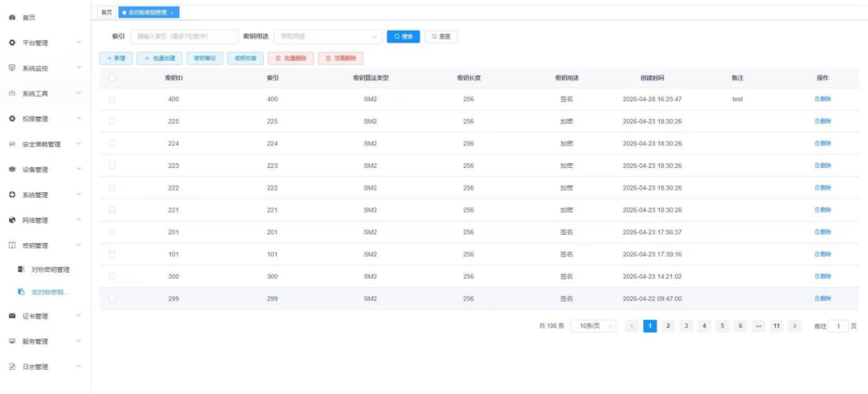Image resolution: width=868 pixels, height=394 pixels.
Task: Click the 密钥算法类型 column header
Action: (x=371, y=78)
